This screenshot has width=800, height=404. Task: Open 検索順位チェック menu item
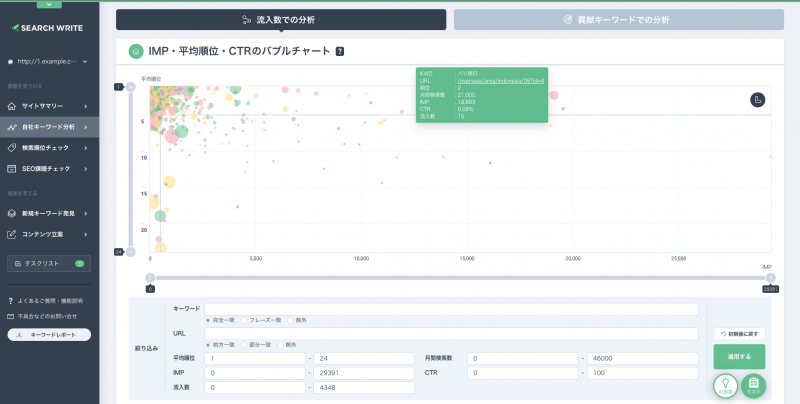click(49, 148)
